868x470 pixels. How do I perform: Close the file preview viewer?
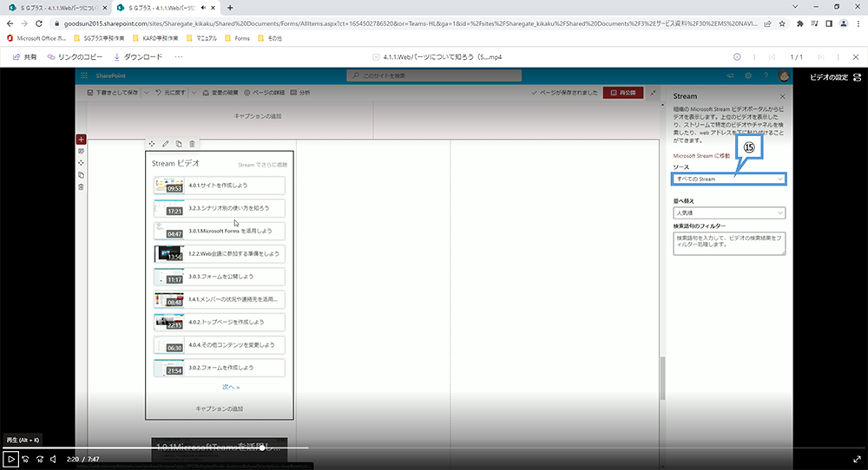point(856,57)
